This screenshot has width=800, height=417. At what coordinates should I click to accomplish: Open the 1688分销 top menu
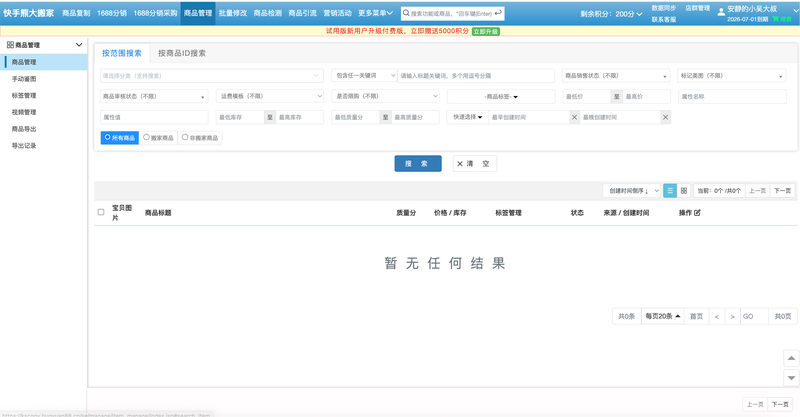tap(112, 13)
